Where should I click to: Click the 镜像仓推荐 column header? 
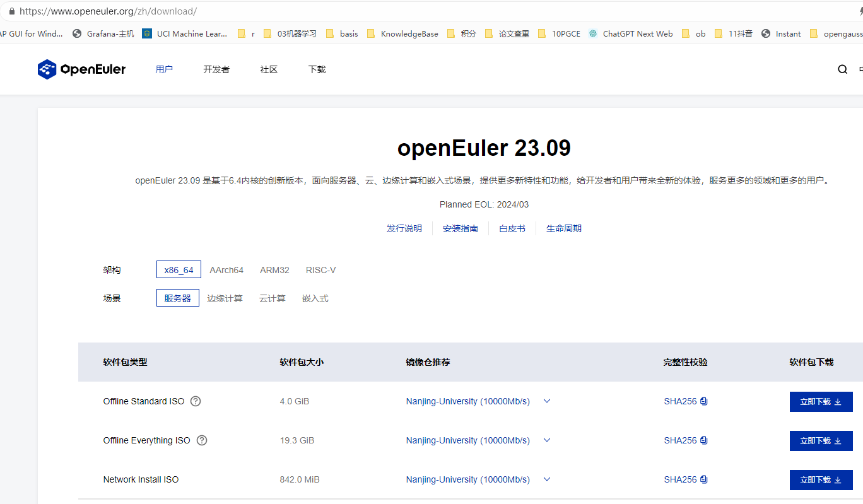point(428,362)
